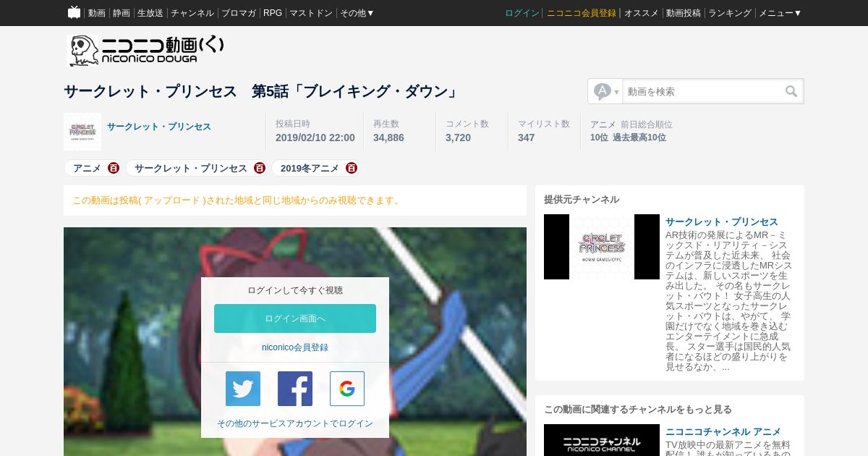
Task: Click the 再生数 value 34,886
Action: pyautogui.click(x=388, y=138)
